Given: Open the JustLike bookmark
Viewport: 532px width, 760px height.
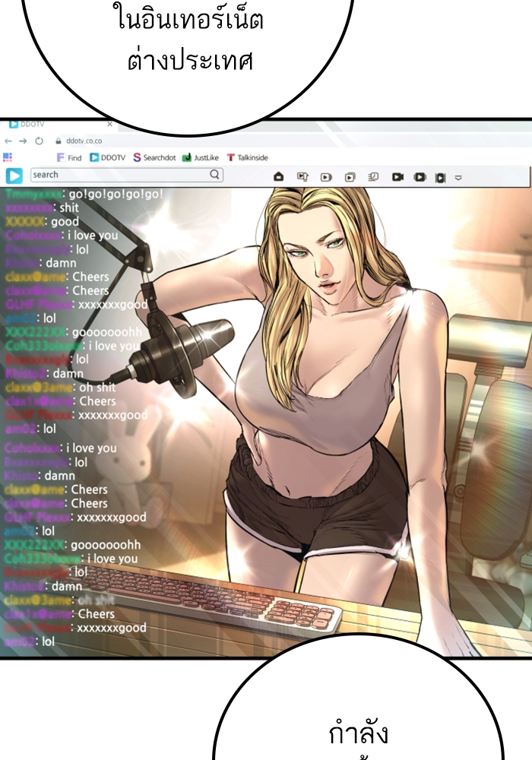Looking at the screenshot, I should [201, 157].
